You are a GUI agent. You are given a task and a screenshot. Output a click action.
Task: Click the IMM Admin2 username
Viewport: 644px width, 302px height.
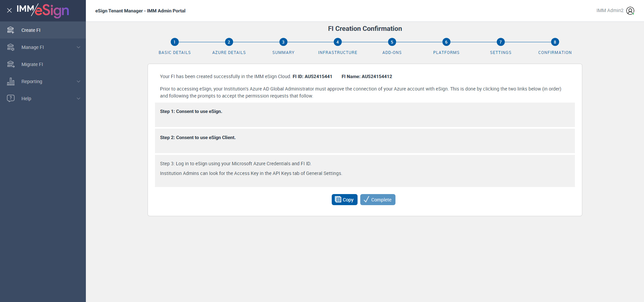pyautogui.click(x=610, y=11)
